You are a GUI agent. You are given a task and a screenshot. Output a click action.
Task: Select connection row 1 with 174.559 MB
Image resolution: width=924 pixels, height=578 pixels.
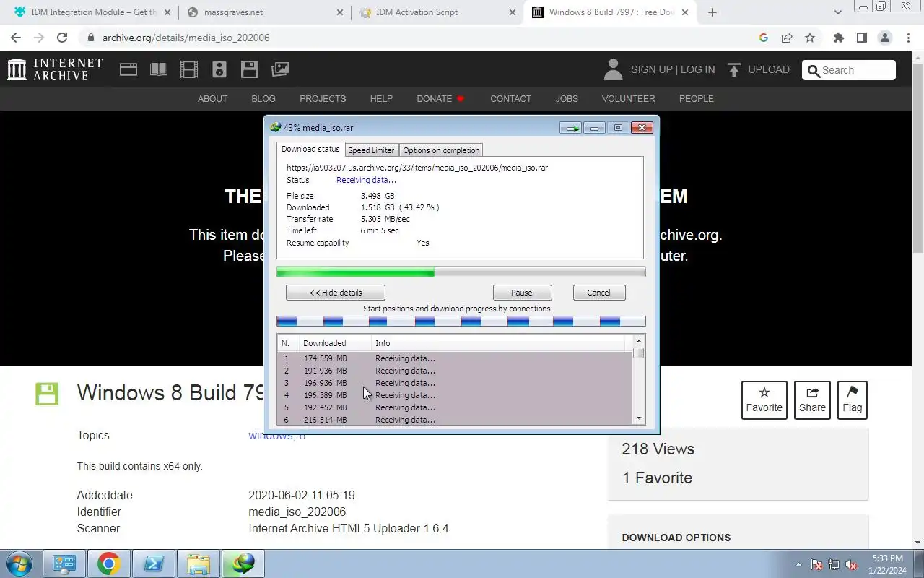(x=455, y=358)
